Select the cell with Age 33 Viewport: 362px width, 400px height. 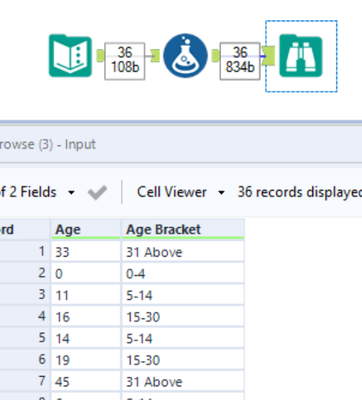[x=86, y=252]
